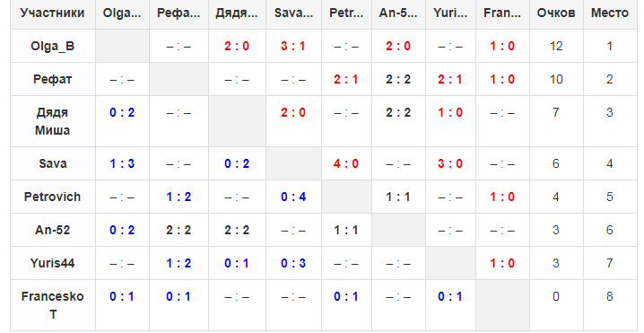The height and width of the screenshot is (333, 644).
Task: Click the Petrovich participant name
Action: pyautogui.click(x=53, y=197)
